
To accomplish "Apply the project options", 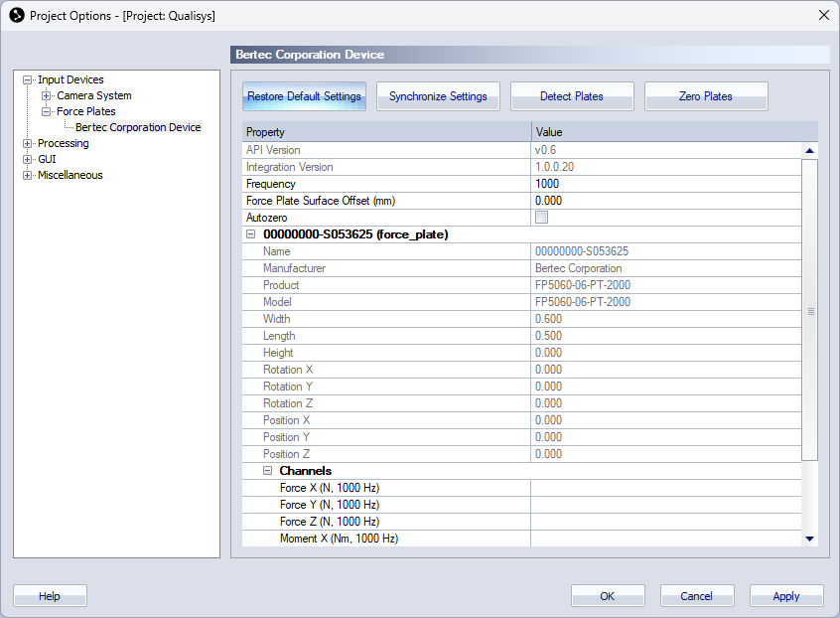I will (786, 596).
